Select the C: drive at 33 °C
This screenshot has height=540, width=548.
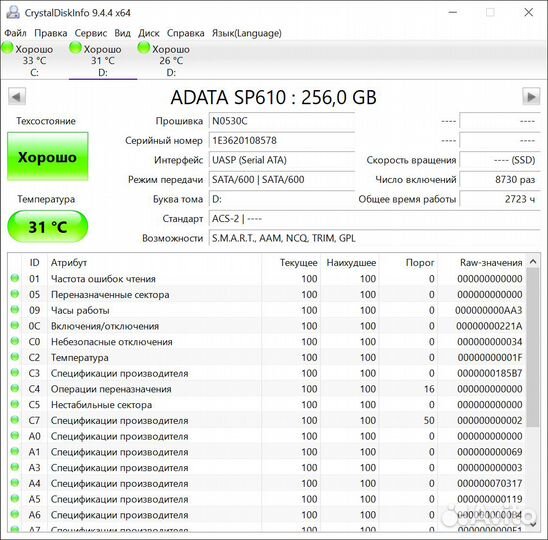[x=34, y=60]
